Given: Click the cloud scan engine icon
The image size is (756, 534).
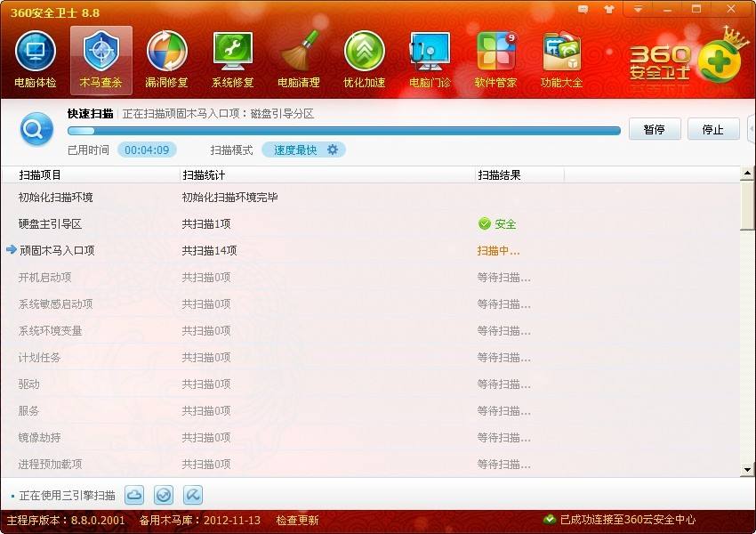Looking at the screenshot, I should tap(134, 495).
